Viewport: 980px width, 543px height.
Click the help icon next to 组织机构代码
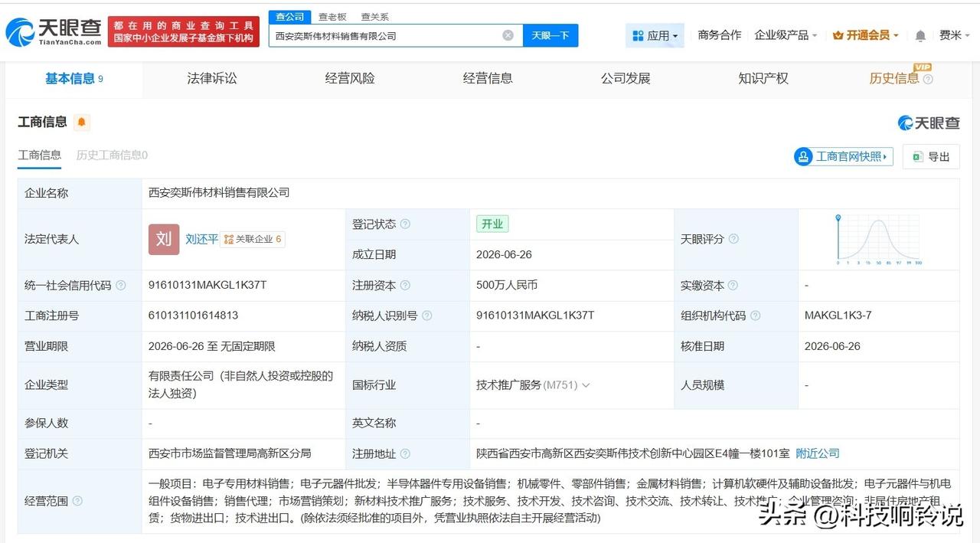pyautogui.click(x=756, y=316)
